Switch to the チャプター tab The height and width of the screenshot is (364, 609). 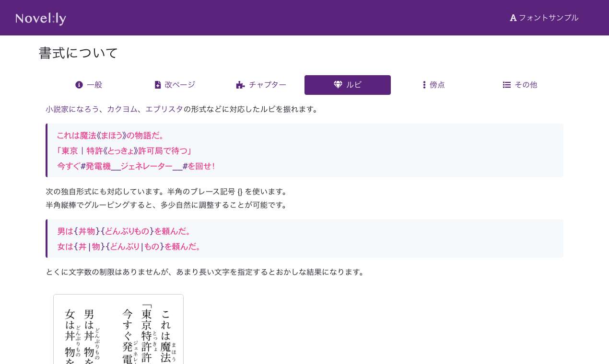pyautogui.click(x=261, y=85)
